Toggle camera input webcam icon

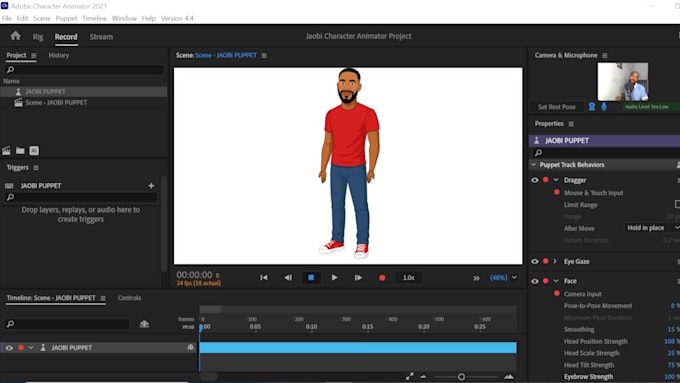pos(592,107)
